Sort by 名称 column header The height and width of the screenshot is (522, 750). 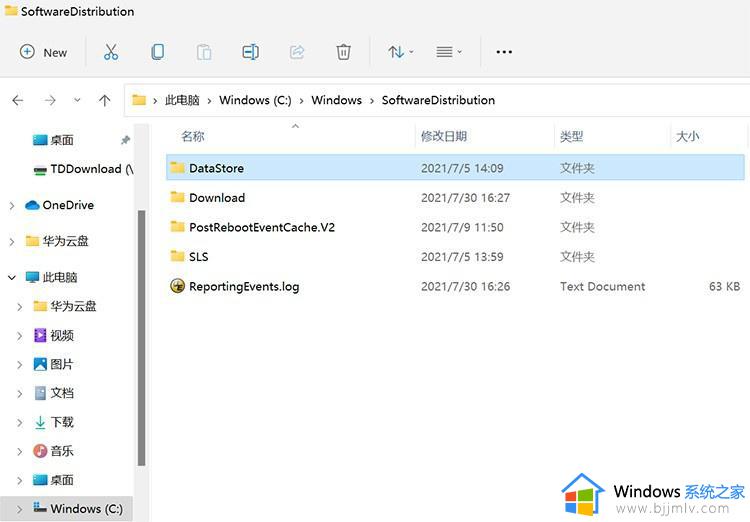point(193,137)
